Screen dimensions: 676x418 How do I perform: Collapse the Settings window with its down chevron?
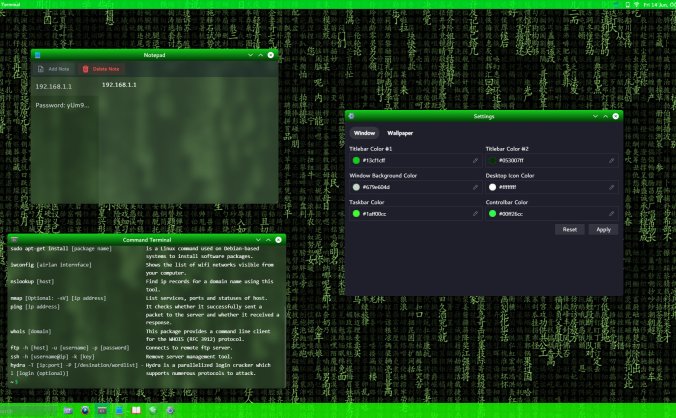coord(595,116)
